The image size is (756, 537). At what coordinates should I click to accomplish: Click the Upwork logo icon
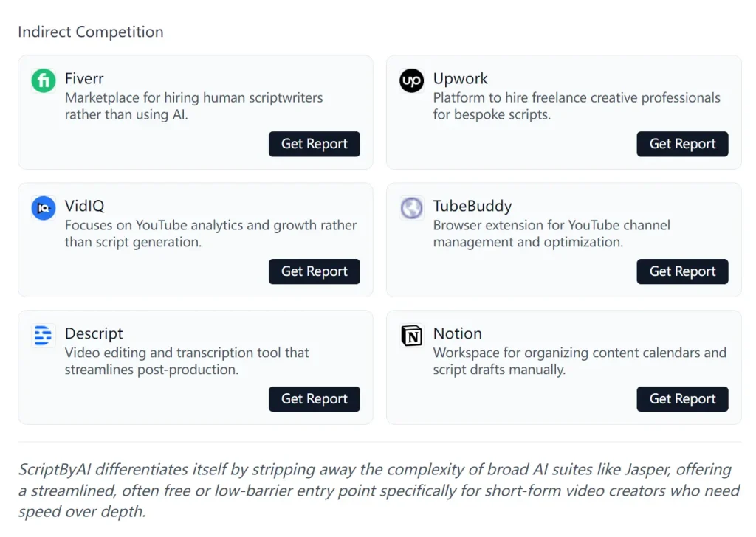point(412,80)
